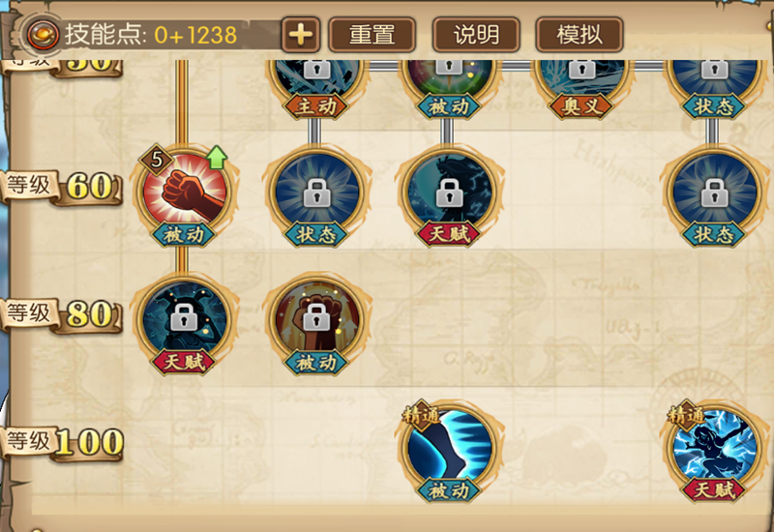Tap the green upgrade arrow on fist skill
Screen dimensions: 774x532
[x=216, y=158]
